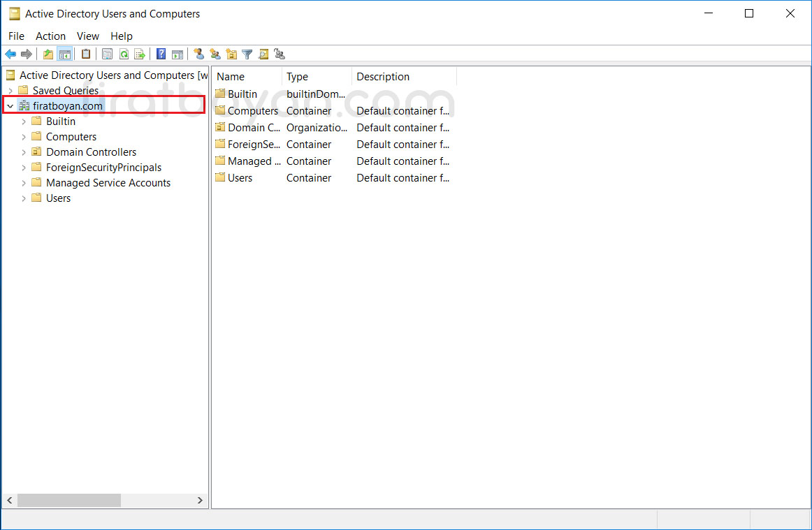The image size is (812, 530).
Task: Maximize the Active Directory window
Action: [749, 13]
